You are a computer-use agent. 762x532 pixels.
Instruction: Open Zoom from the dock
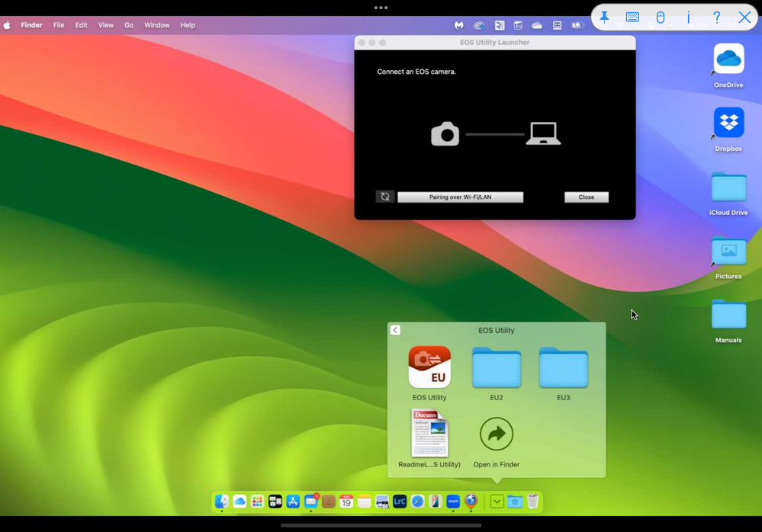453,502
